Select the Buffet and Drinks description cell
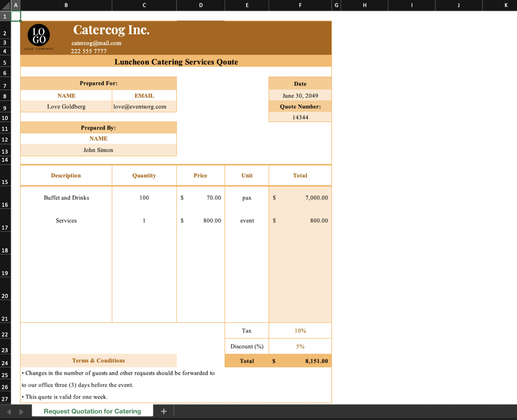 tap(66, 198)
